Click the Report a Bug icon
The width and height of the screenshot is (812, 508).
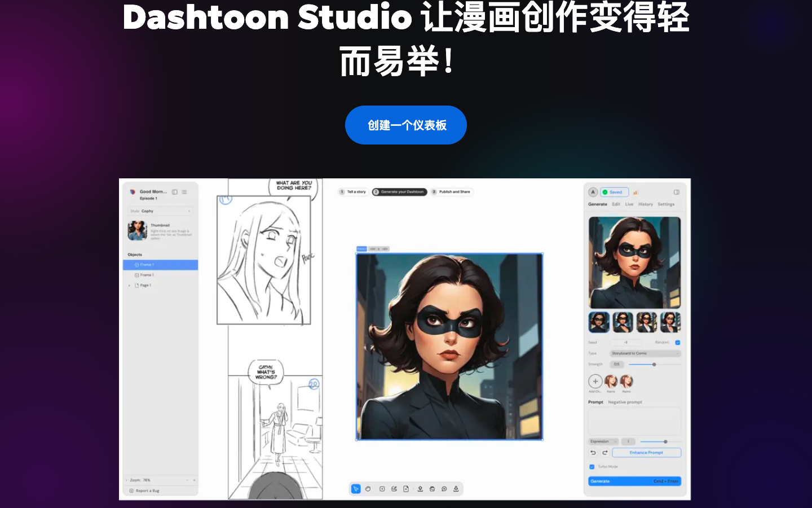131,491
